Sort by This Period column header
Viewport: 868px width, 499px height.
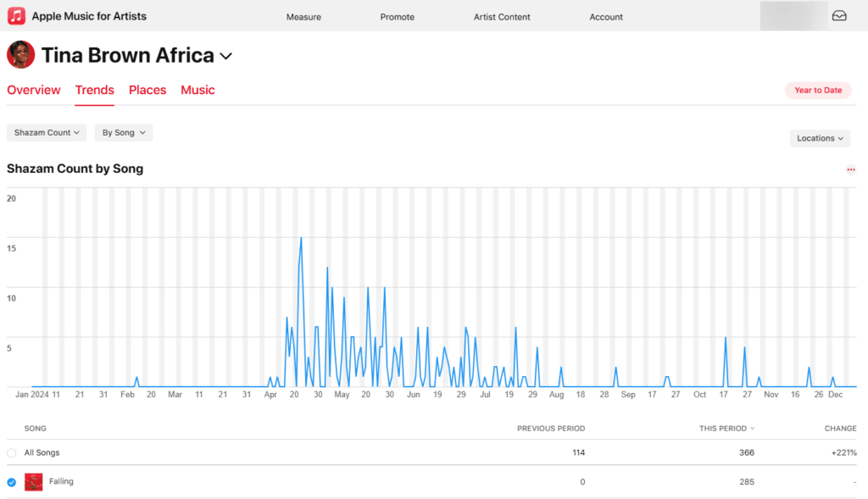tap(726, 429)
